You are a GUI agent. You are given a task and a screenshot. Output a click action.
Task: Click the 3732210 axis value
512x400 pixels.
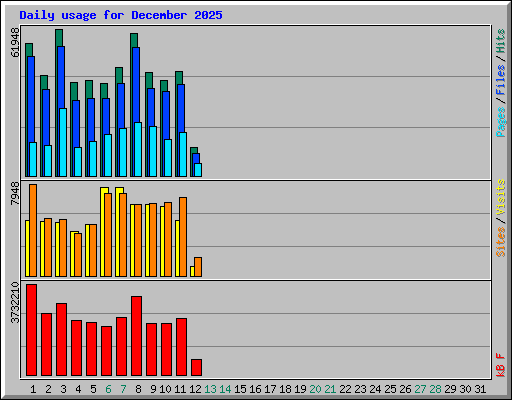[x=15, y=303]
